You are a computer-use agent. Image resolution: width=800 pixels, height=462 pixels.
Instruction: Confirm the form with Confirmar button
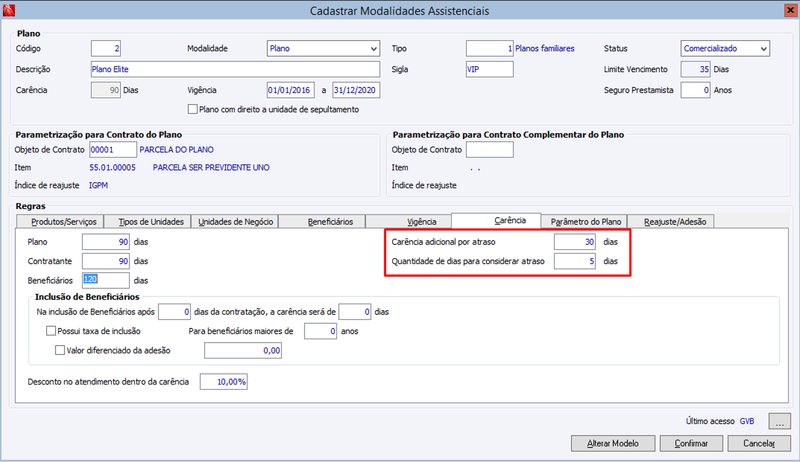pyautogui.click(x=691, y=443)
